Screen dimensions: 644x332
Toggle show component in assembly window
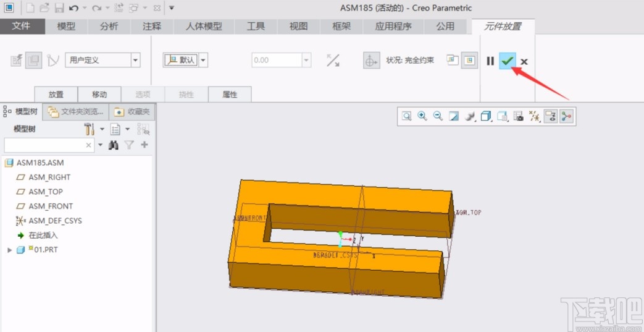(x=469, y=60)
